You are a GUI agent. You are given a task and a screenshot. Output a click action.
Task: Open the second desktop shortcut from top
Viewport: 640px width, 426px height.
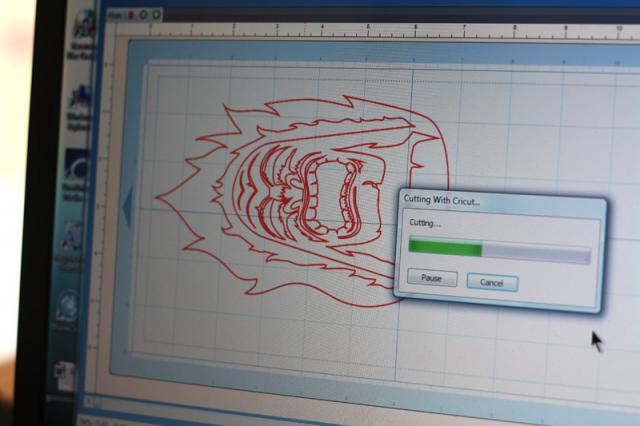[x=79, y=100]
